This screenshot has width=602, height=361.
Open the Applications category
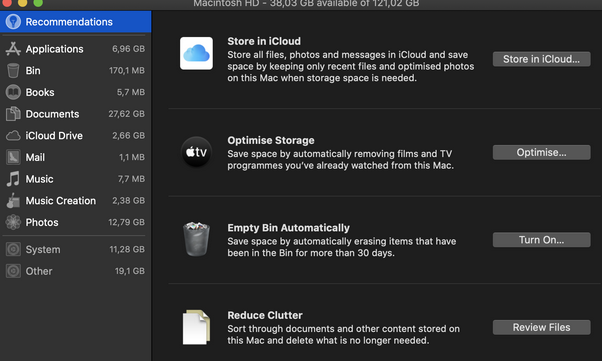[76, 49]
